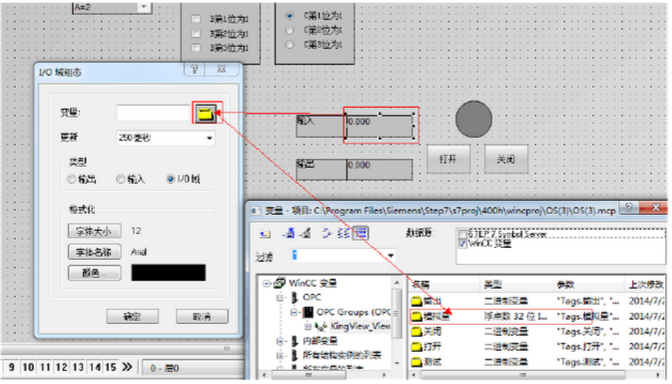Tick the B第1位为1 checkbox on canvas

195,19
